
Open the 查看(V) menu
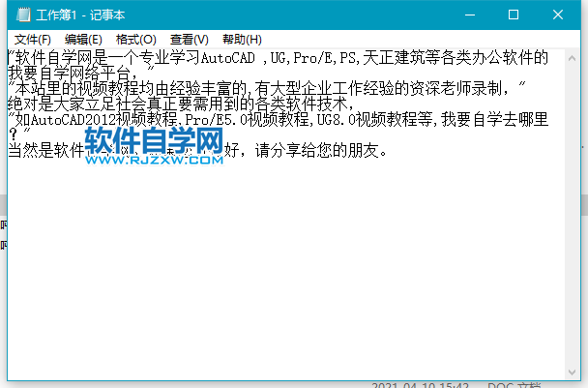[x=189, y=40]
